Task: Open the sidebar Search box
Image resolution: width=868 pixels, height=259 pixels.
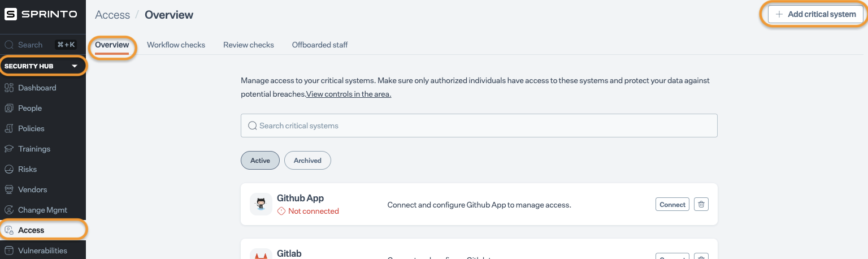Action: point(43,45)
